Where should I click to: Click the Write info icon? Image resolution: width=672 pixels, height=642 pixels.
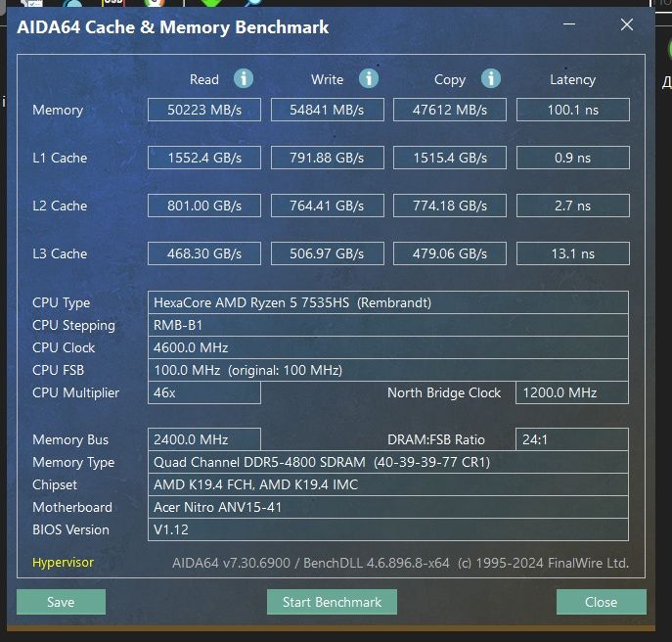tap(369, 78)
